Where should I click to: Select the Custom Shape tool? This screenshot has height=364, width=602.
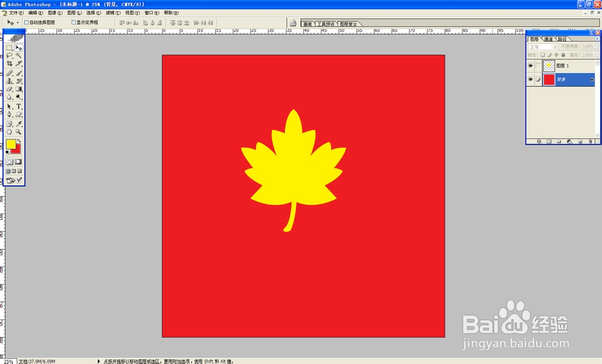point(19,114)
